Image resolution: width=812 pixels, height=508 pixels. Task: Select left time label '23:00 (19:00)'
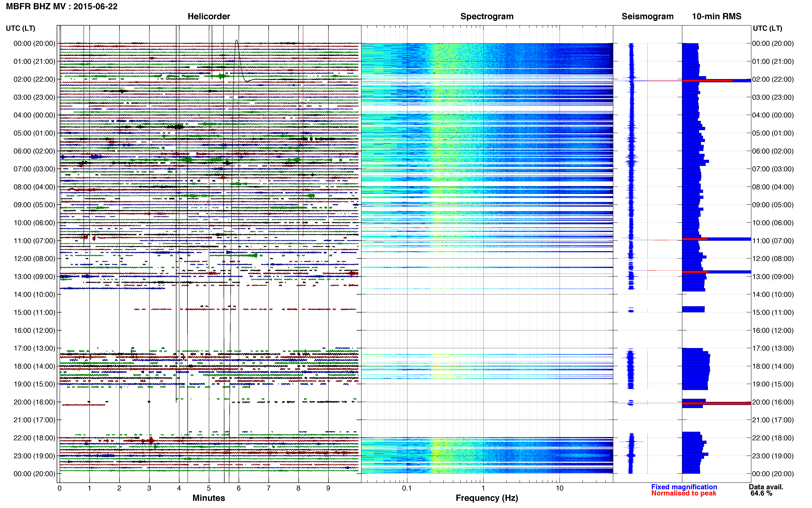34,456
